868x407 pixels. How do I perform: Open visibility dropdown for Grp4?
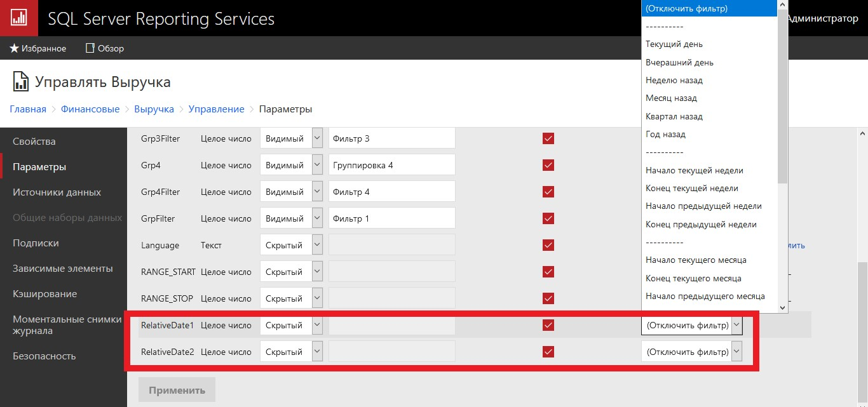[x=292, y=165]
